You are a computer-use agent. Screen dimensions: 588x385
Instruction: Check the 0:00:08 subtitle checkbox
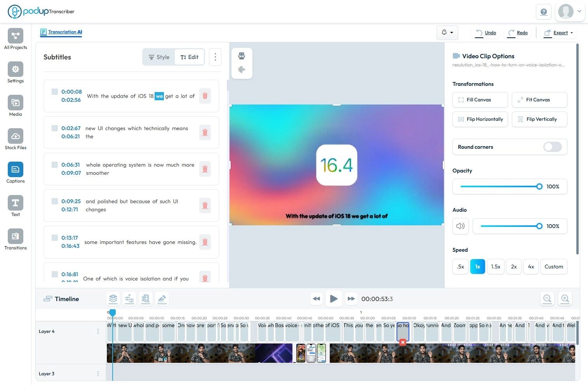tap(55, 92)
